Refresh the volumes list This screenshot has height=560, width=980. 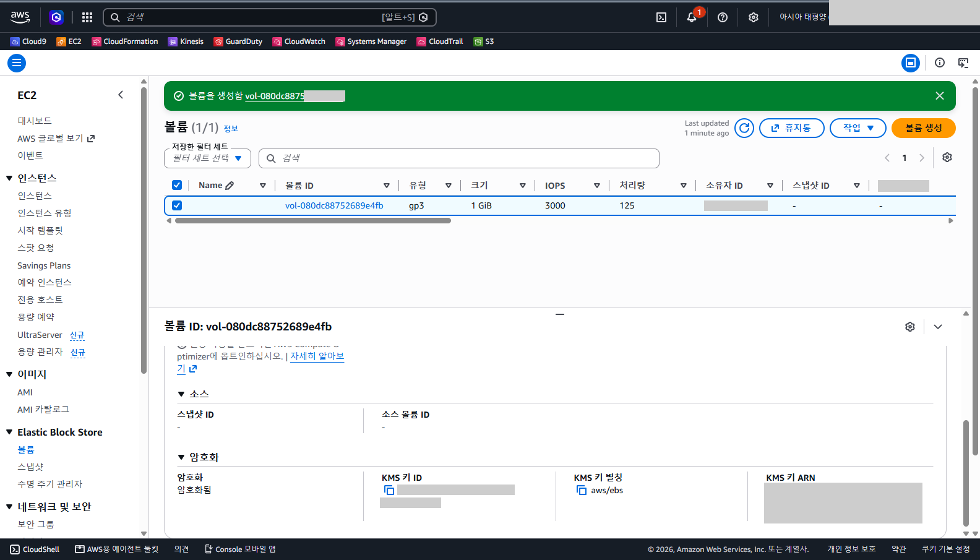pyautogui.click(x=744, y=128)
